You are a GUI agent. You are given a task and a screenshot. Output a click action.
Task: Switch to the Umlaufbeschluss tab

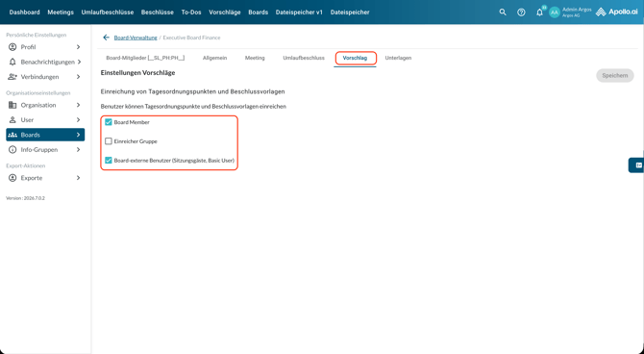pyautogui.click(x=304, y=58)
